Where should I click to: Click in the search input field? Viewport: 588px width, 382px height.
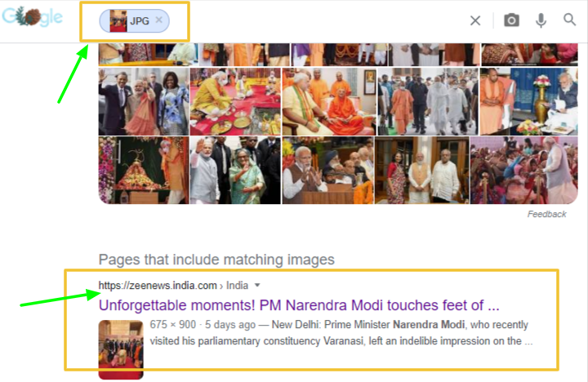point(318,20)
